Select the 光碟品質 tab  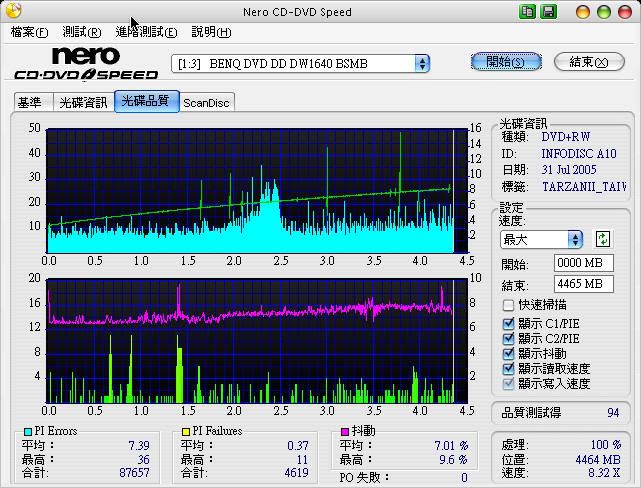coord(147,101)
